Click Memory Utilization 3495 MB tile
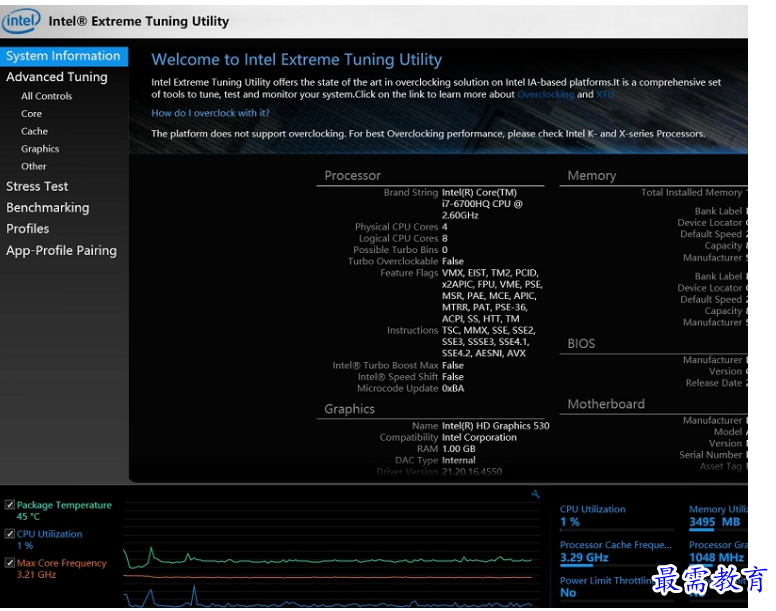Image resolution: width=776 pixels, height=611 pixels. pos(718,516)
